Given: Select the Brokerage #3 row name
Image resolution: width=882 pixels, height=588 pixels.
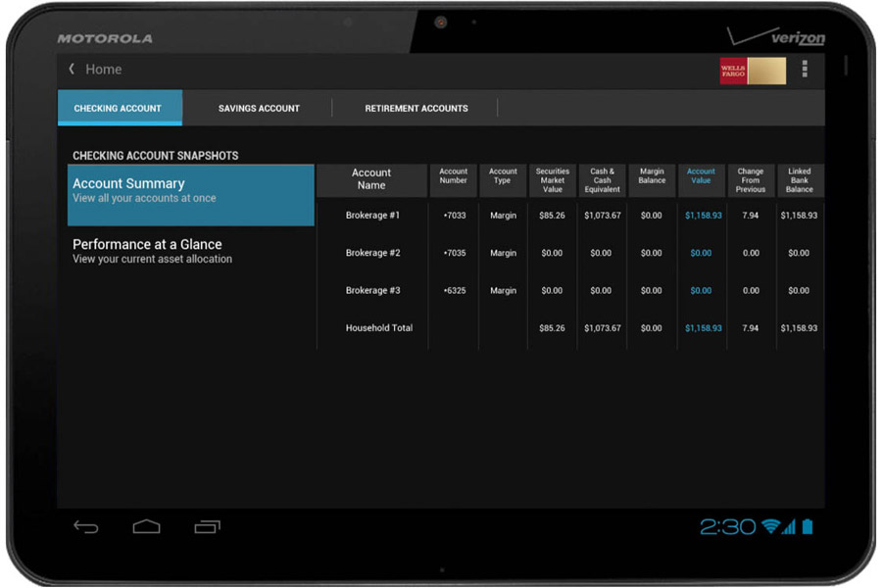Looking at the screenshot, I should tap(372, 291).
